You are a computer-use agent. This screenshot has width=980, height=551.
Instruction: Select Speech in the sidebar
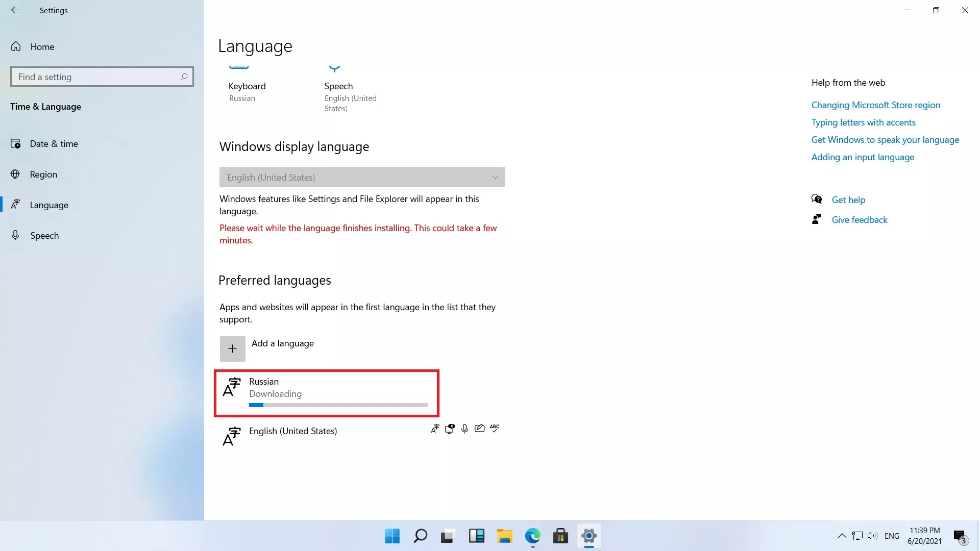[x=44, y=236]
